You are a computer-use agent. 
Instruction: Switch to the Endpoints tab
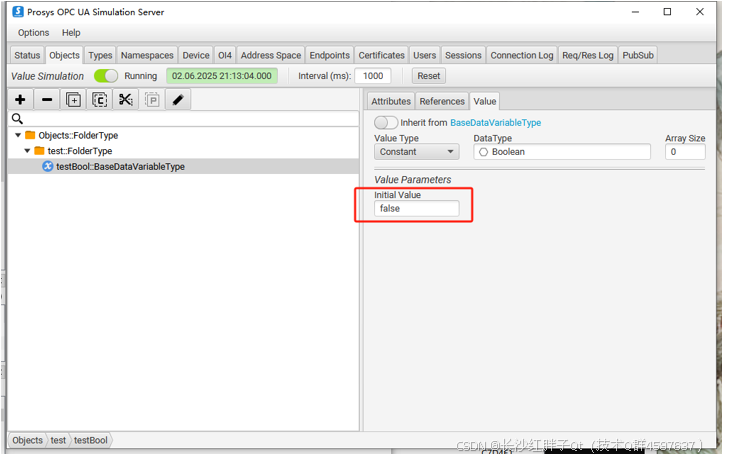pyautogui.click(x=330, y=55)
